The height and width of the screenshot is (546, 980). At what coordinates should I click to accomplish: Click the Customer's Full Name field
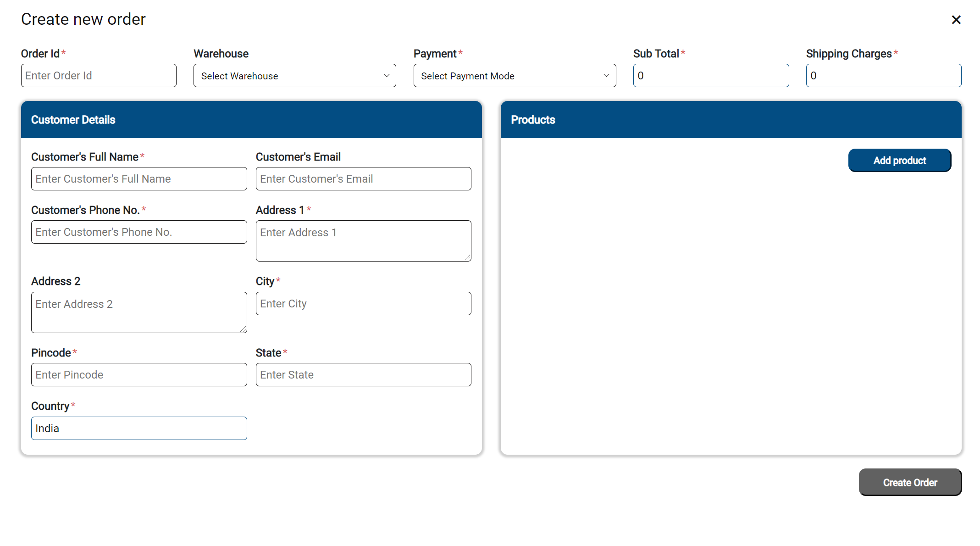click(139, 179)
